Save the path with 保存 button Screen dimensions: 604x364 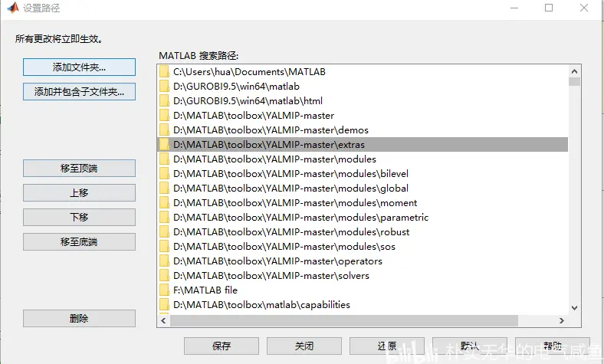click(x=222, y=346)
